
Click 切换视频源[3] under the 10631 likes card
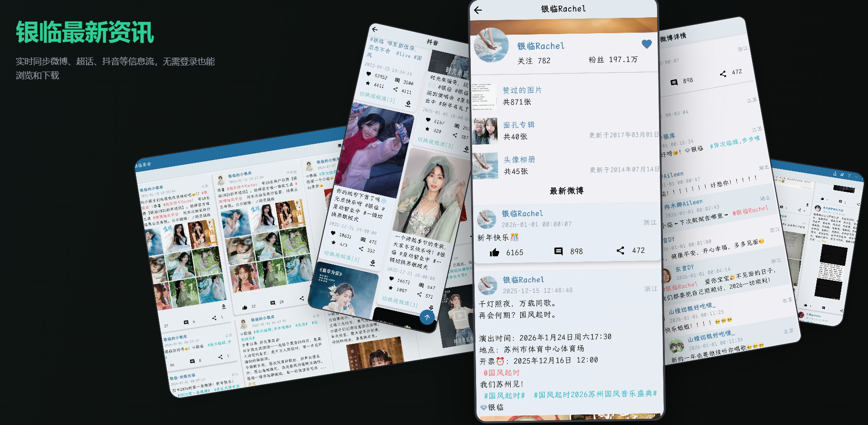(341, 256)
